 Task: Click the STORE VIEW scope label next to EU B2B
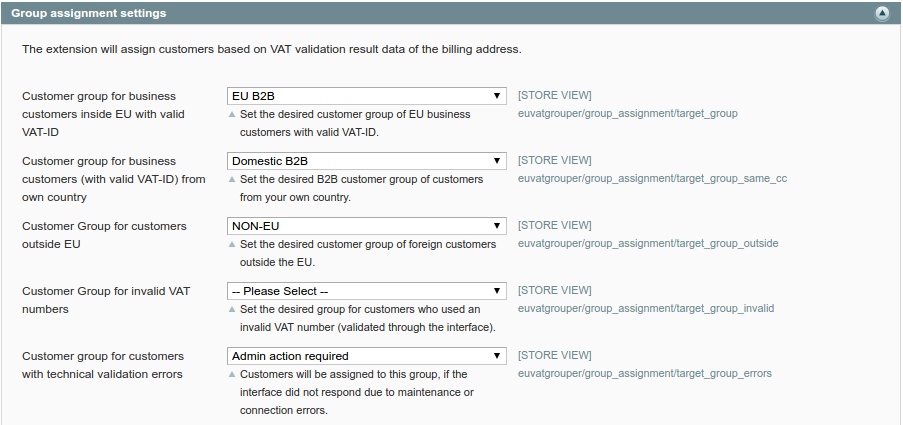click(x=555, y=96)
